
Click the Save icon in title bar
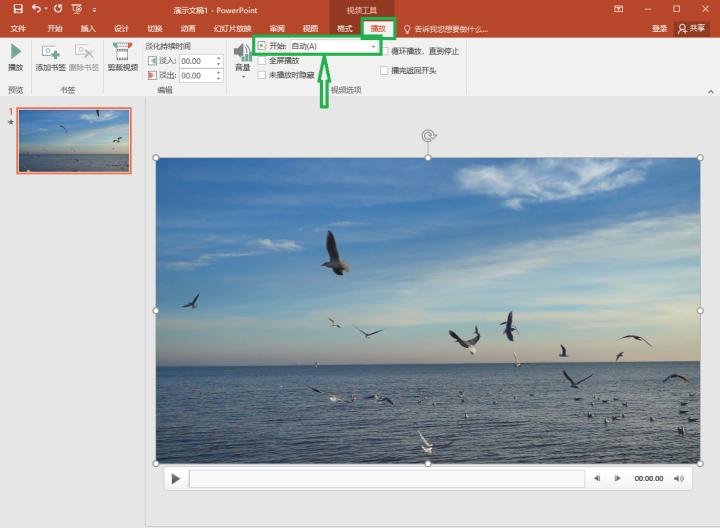17,9
